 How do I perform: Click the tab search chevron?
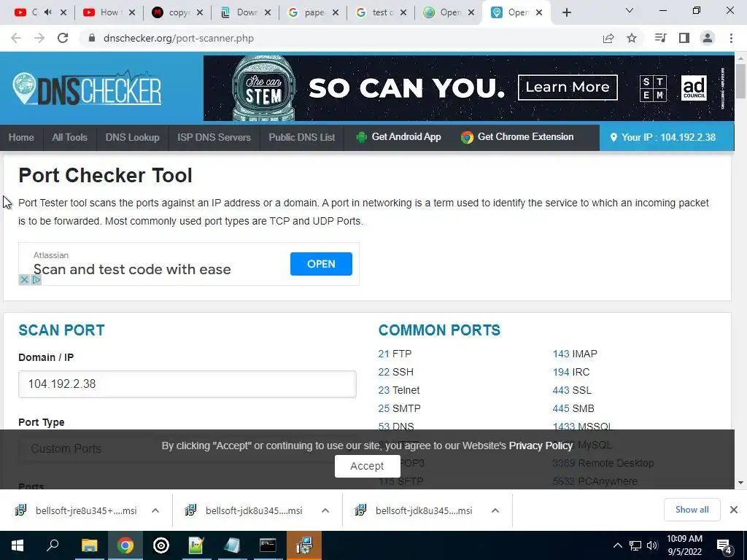(630, 10)
